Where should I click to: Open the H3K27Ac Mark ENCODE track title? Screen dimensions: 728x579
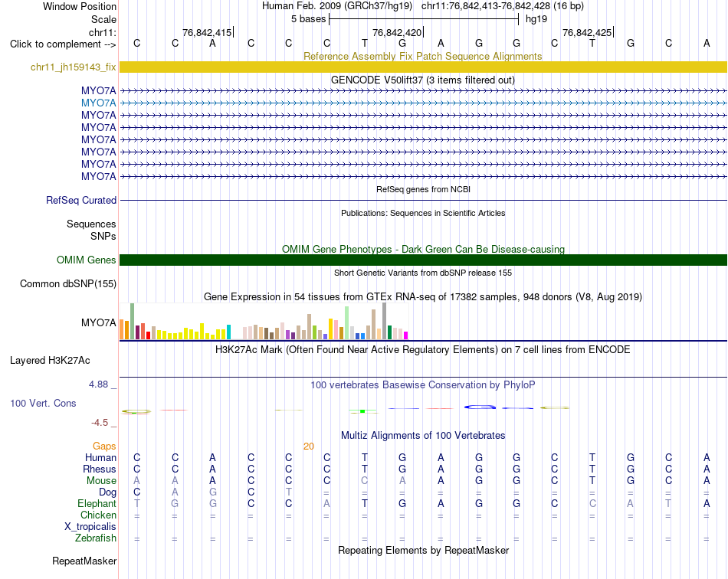click(422, 349)
